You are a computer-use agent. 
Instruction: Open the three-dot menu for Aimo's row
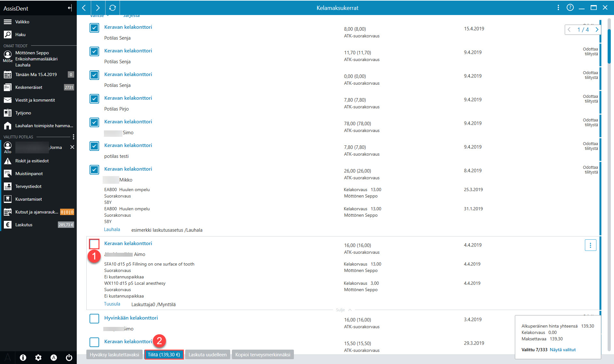click(x=590, y=245)
